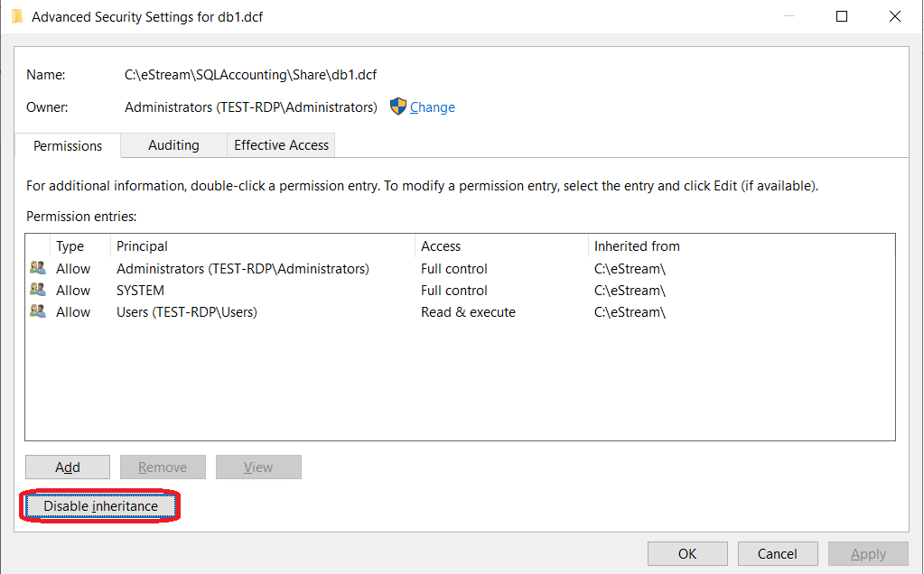The width and height of the screenshot is (924, 574).
Task: Select the Permissions tab
Action: pyautogui.click(x=68, y=146)
